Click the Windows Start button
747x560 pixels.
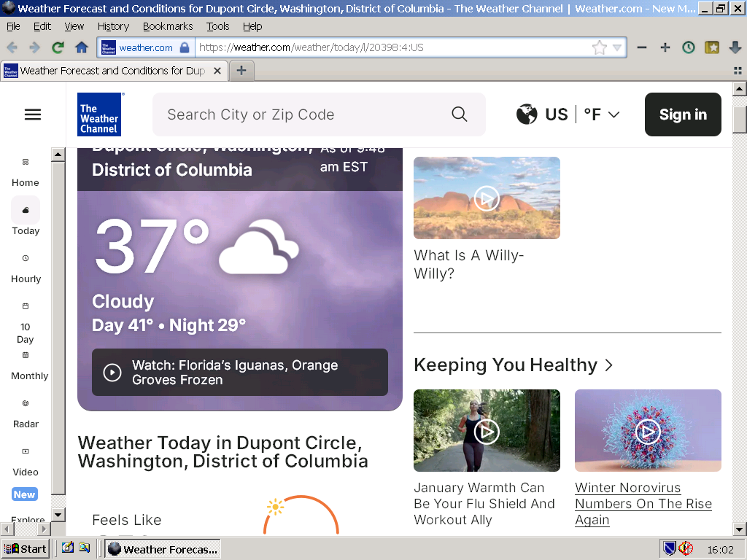tap(26, 549)
